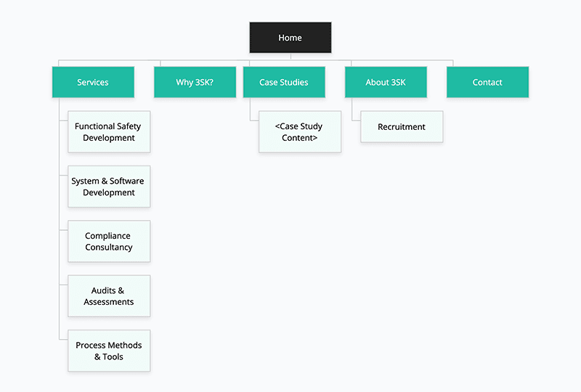Select the Process Methods & Tools node
The image size is (581, 392).
click(x=109, y=351)
